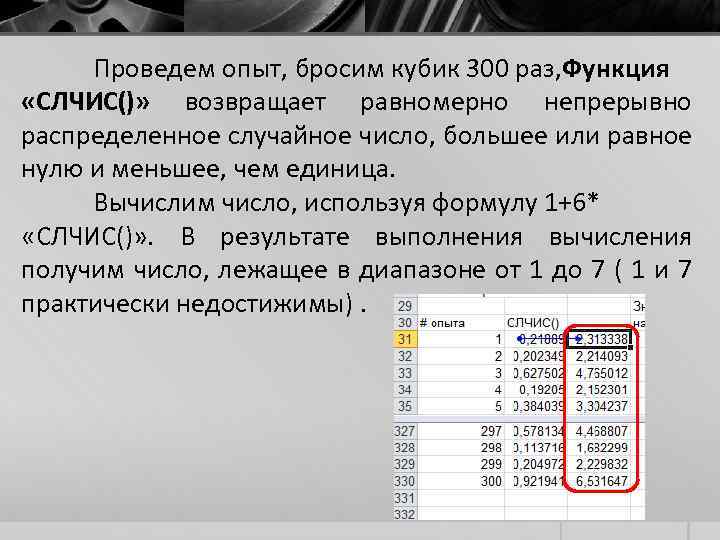
Task: Click cell containing 4,765012
Action: pyautogui.click(x=600, y=373)
